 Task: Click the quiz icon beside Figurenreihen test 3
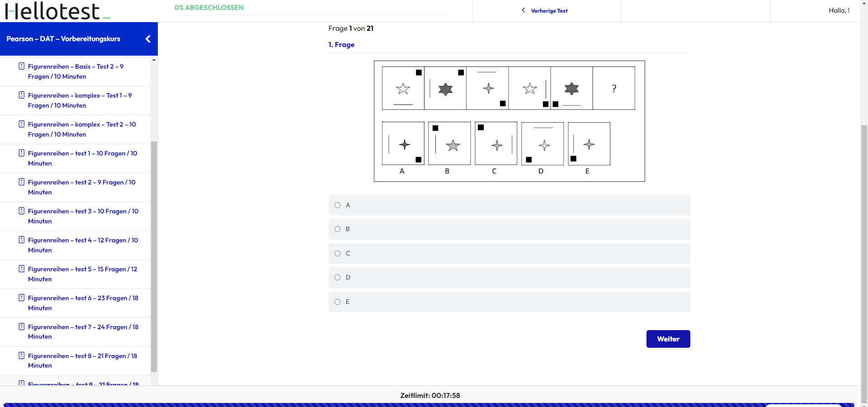coord(21,211)
